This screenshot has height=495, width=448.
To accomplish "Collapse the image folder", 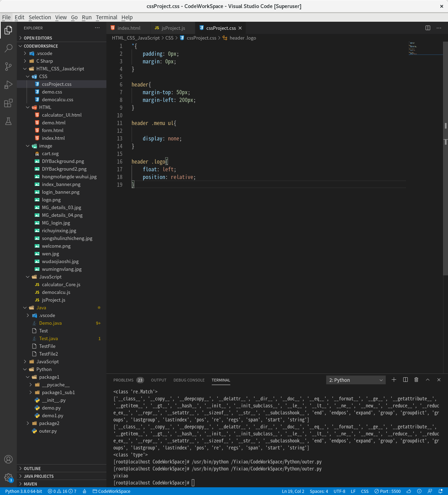I will pyautogui.click(x=62, y=146).
